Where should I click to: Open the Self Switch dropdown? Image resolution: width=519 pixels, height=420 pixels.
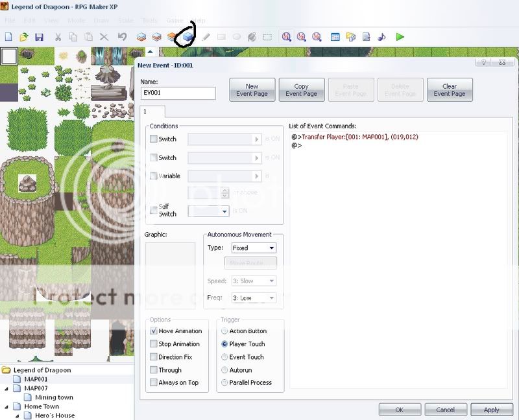click(208, 211)
